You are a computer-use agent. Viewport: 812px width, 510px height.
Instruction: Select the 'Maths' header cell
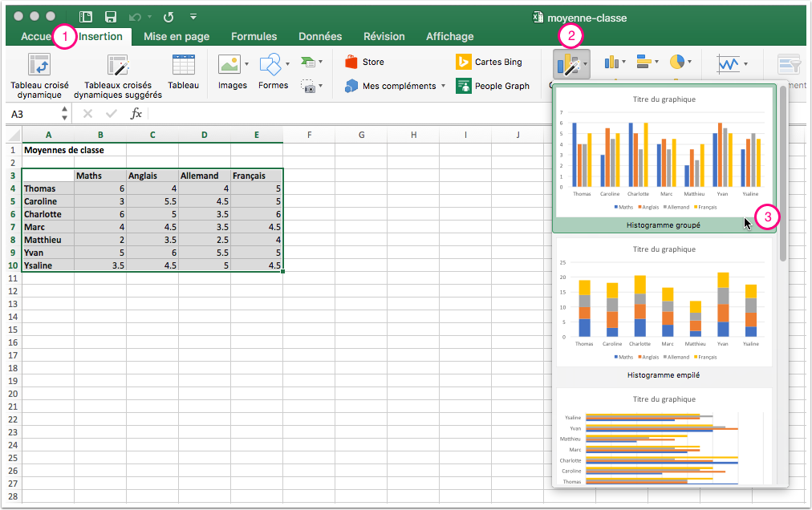point(100,176)
